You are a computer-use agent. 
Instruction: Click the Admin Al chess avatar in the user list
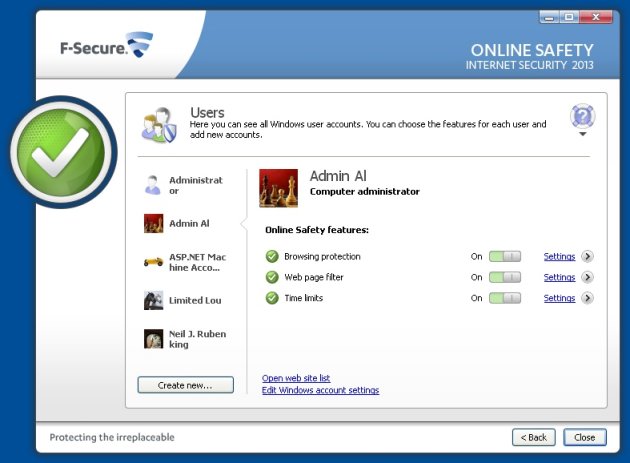click(x=153, y=223)
